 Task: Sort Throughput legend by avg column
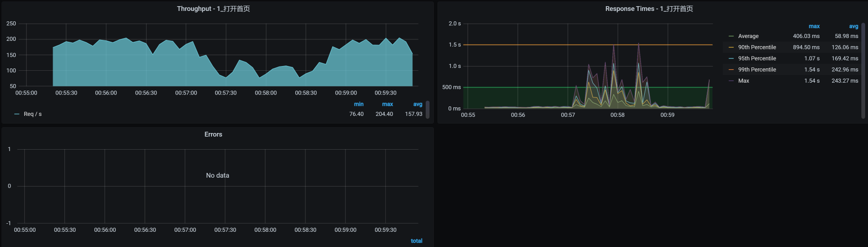pyautogui.click(x=417, y=104)
